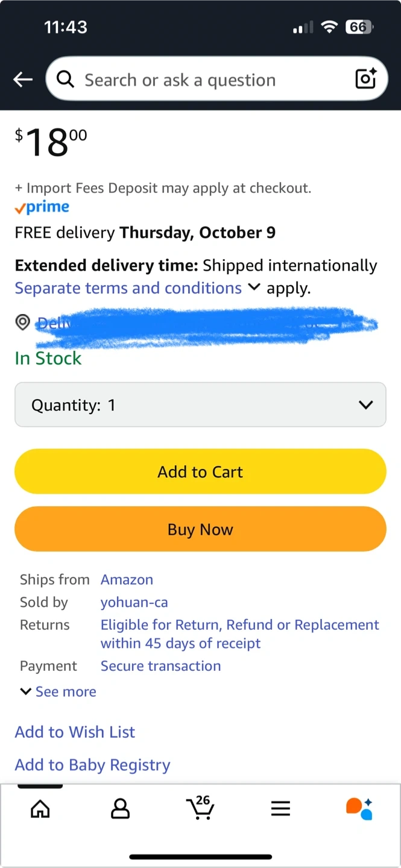
Task: Open the cart with 26 items
Action: click(x=200, y=808)
